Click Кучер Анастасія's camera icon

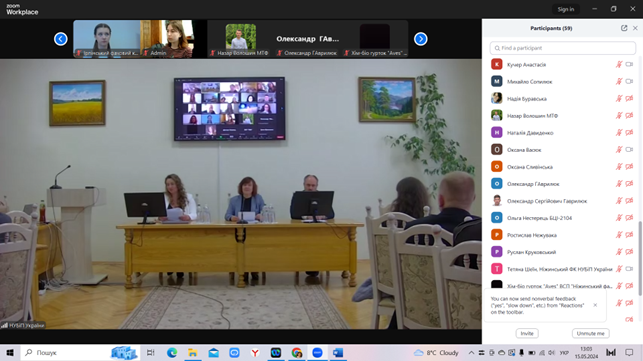coord(629,64)
